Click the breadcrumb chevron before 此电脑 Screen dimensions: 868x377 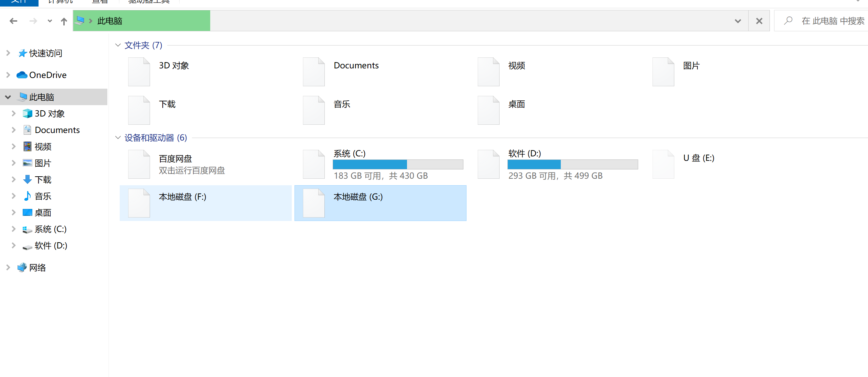tap(91, 21)
